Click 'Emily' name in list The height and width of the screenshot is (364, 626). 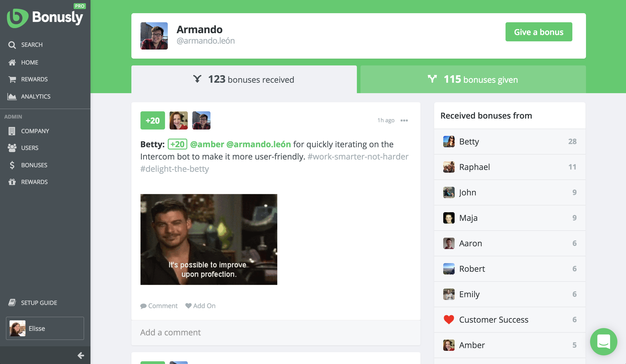click(x=469, y=294)
